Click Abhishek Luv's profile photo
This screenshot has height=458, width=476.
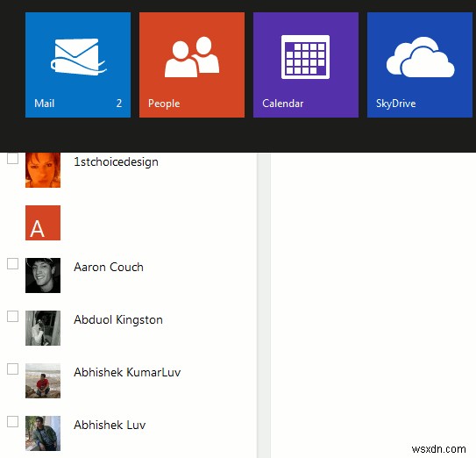tap(43, 433)
